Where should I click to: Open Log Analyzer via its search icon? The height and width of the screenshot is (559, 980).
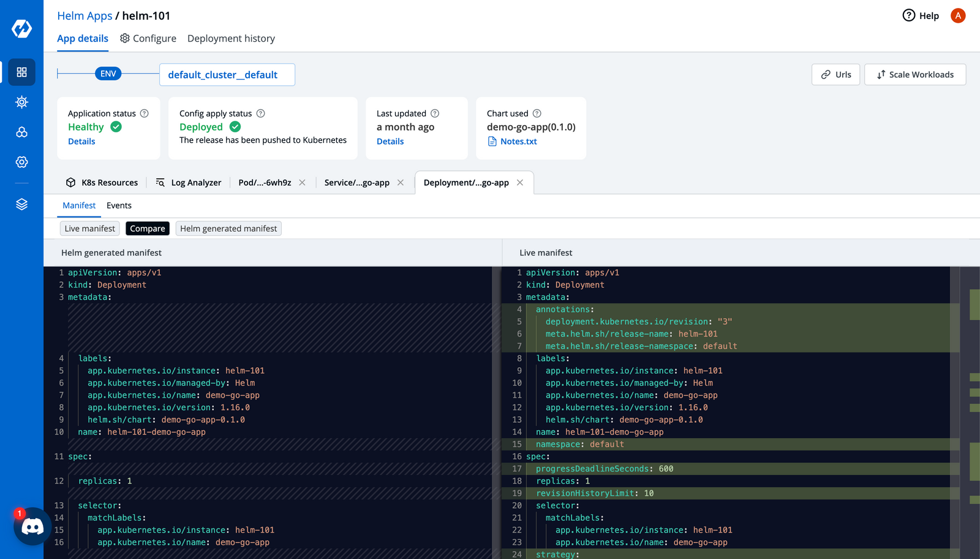click(x=160, y=182)
